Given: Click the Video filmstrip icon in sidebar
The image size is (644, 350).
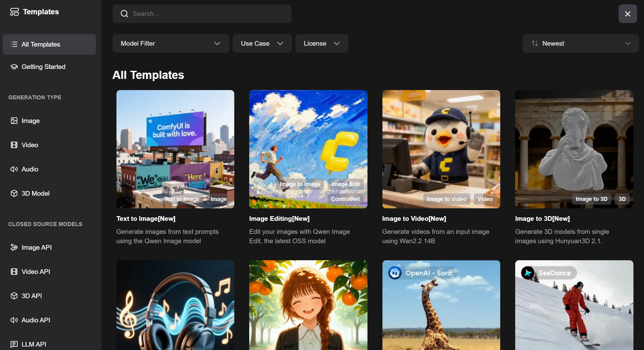Looking at the screenshot, I should 14,145.
